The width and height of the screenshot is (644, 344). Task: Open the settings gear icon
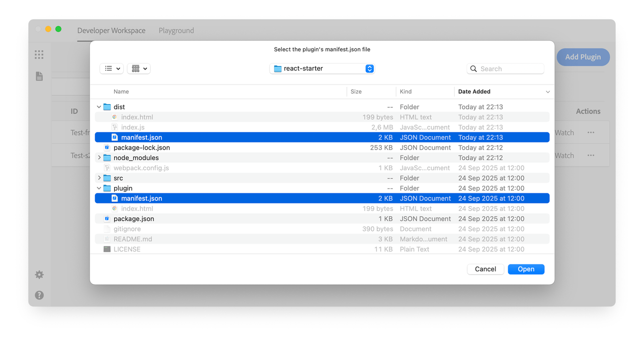pyautogui.click(x=39, y=274)
